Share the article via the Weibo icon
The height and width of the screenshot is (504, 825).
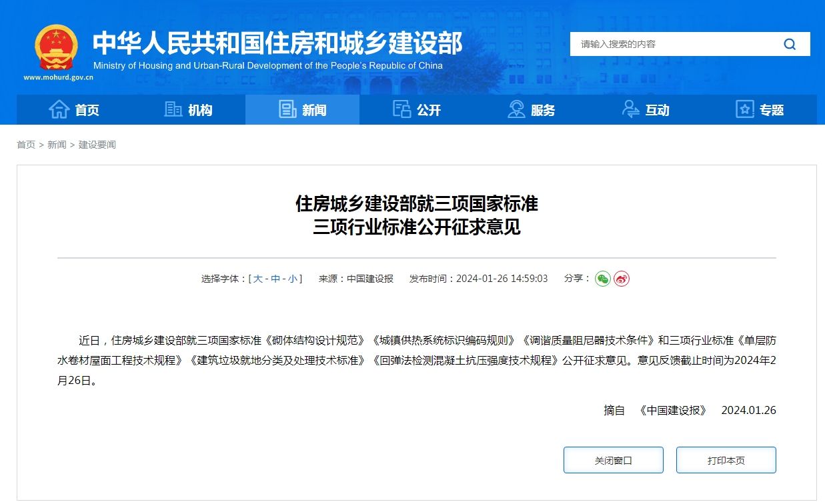click(x=622, y=279)
